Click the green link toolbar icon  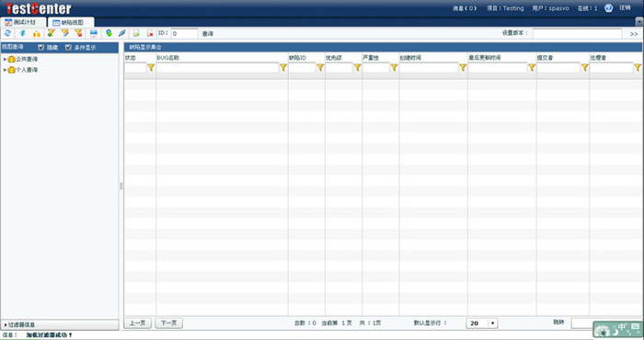[x=109, y=33]
